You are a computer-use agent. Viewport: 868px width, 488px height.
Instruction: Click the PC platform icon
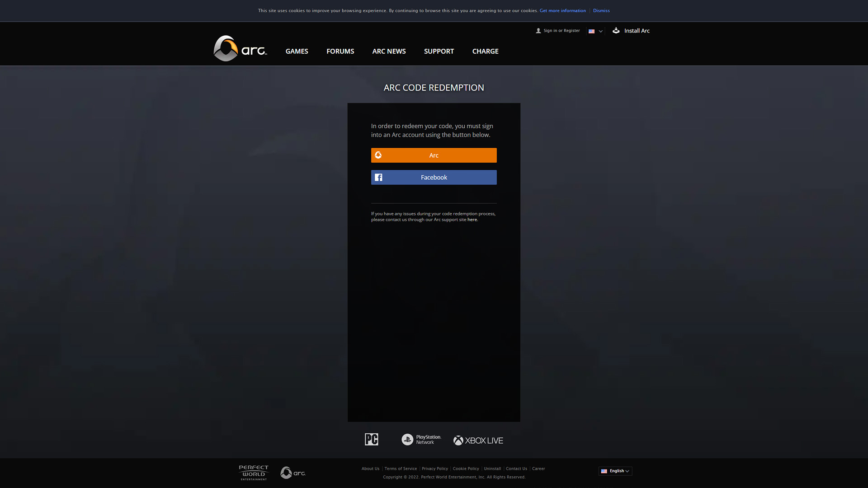pyautogui.click(x=371, y=439)
